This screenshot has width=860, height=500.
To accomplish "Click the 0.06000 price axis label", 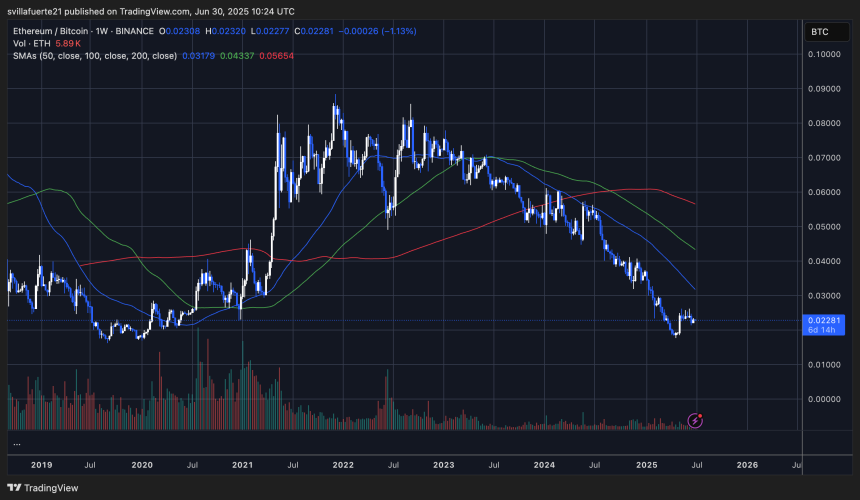I will tap(824, 192).
